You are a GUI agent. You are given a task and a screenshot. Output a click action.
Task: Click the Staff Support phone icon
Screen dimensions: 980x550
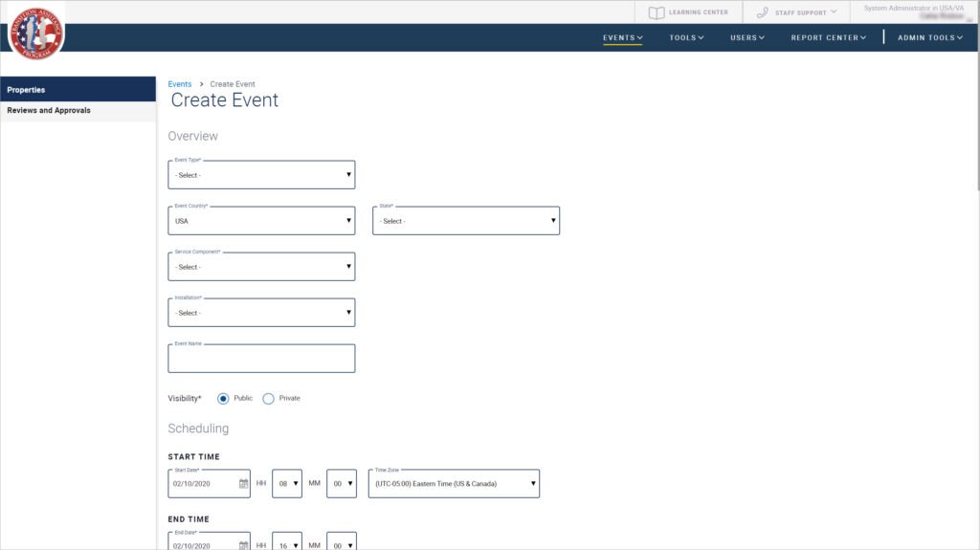point(762,12)
